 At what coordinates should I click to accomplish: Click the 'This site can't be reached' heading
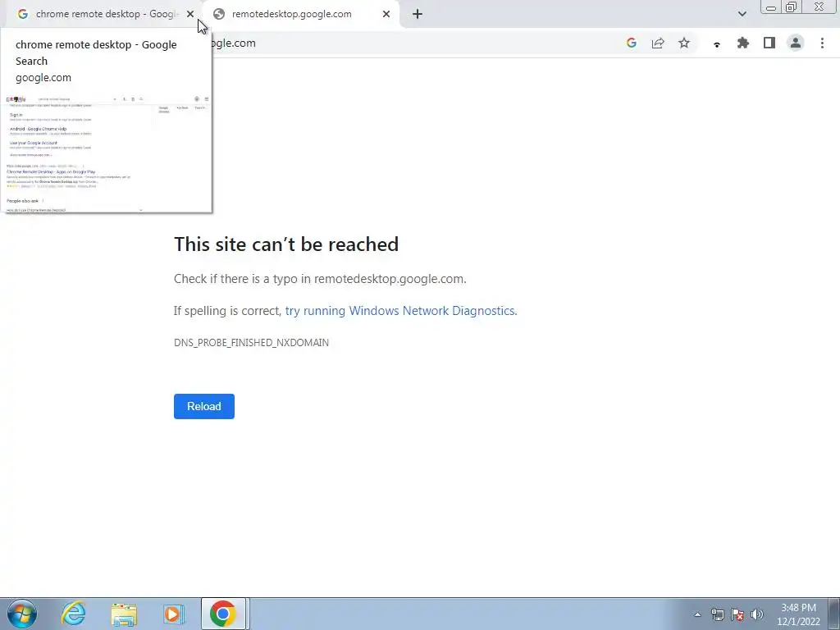[286, 244]
